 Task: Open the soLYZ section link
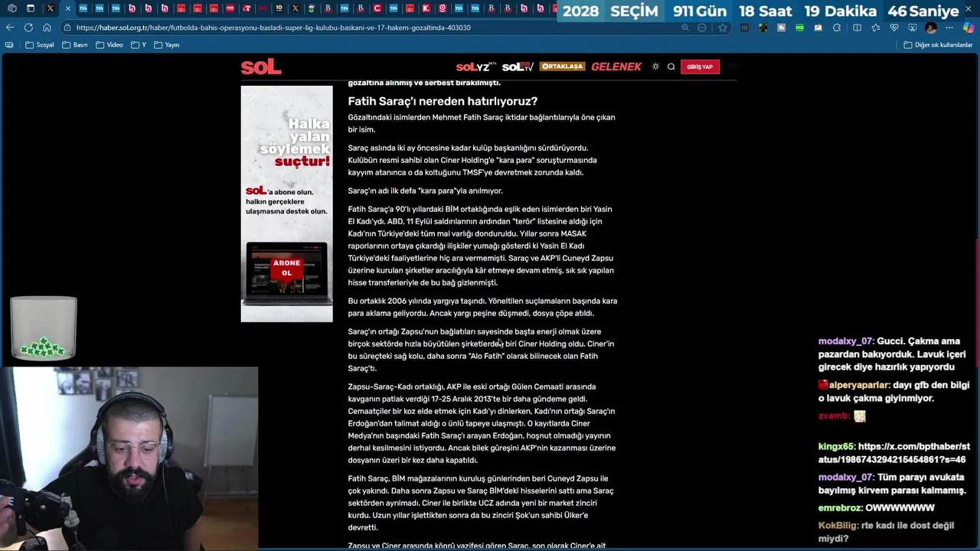tap(476, 67)
